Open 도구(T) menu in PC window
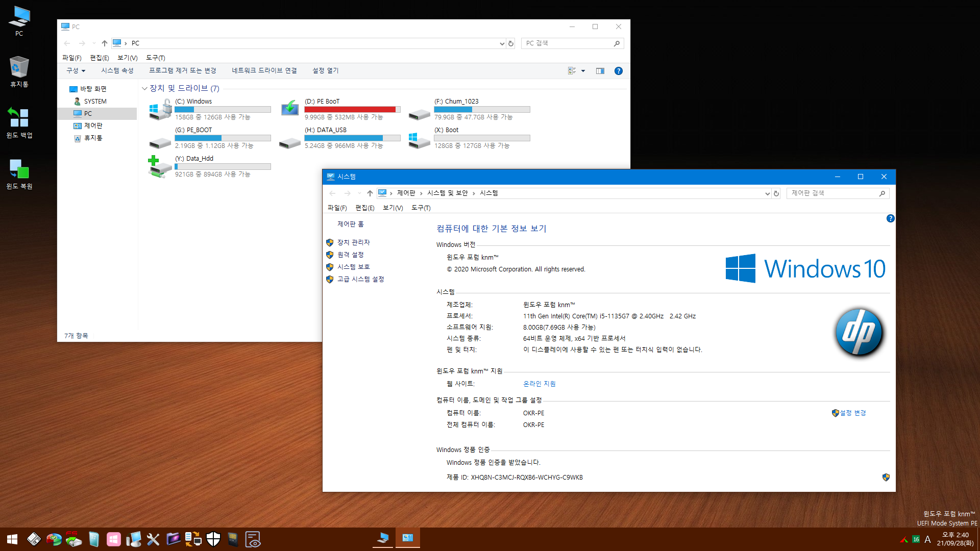This screenshot has height=551, width=980. click(156, 58)
